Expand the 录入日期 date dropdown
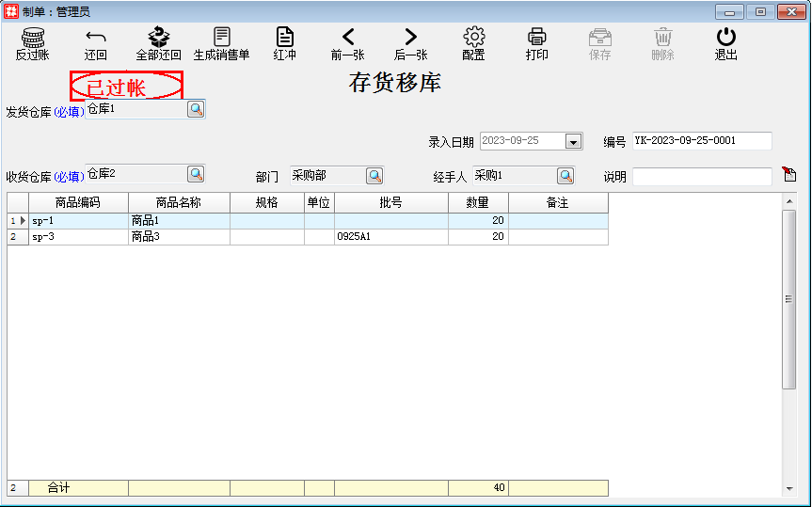Viewport: 812px width, 507px height. tap(573, 141)
